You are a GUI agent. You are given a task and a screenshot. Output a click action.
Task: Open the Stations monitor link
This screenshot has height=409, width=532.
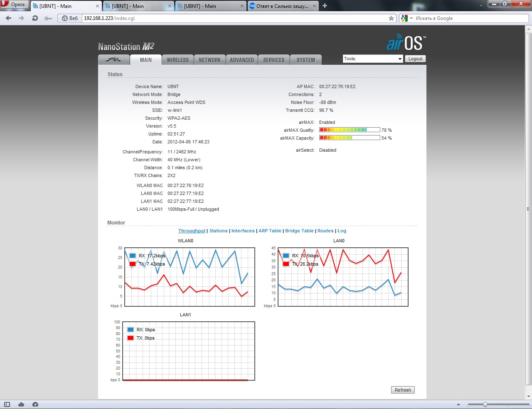pyautogui.click(x=219, y=231)
